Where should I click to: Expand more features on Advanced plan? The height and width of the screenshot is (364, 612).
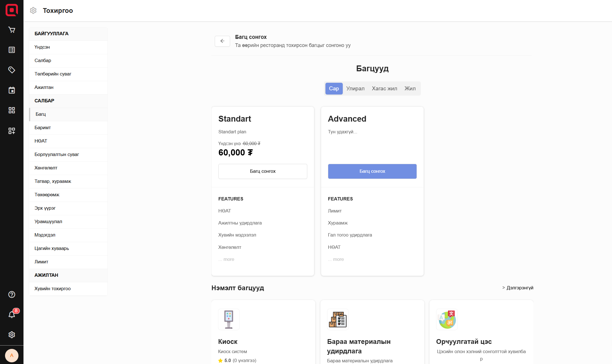338,259
